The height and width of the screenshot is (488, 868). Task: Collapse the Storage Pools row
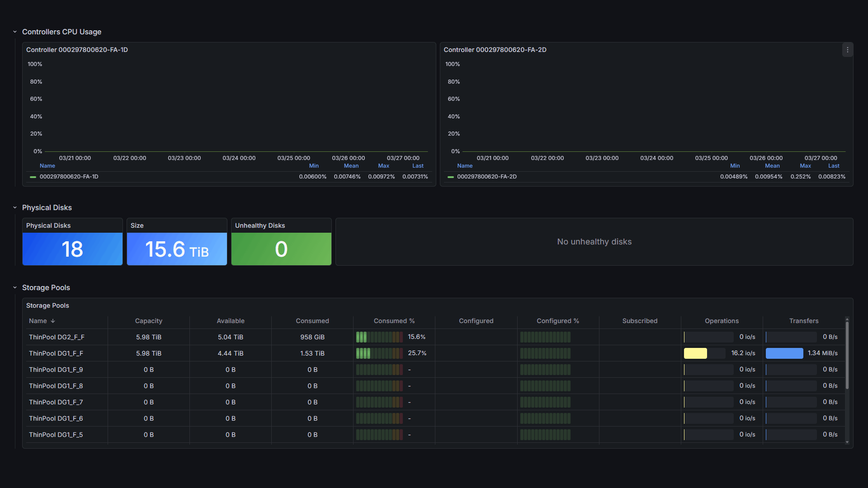(x=15, y=288)
